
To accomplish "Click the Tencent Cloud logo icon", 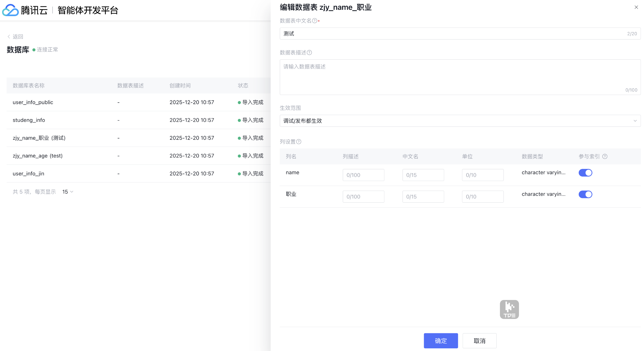I will (10, 10).
